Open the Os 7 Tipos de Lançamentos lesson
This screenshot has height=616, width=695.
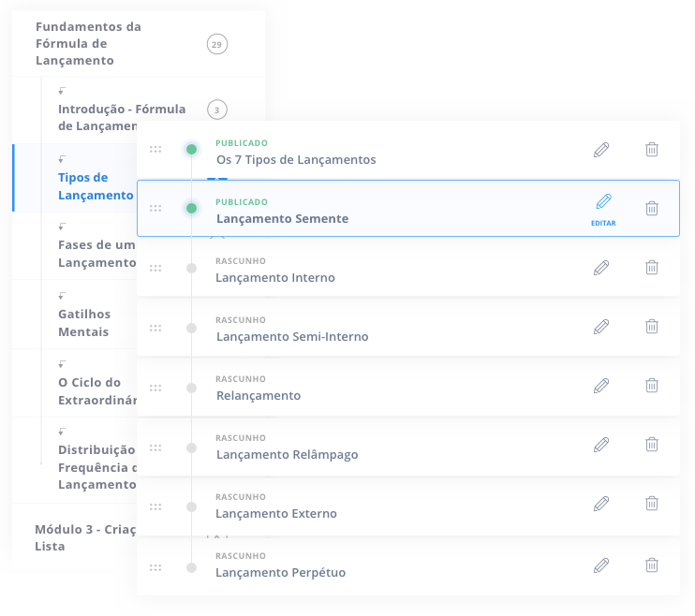[x=296, y=159]
